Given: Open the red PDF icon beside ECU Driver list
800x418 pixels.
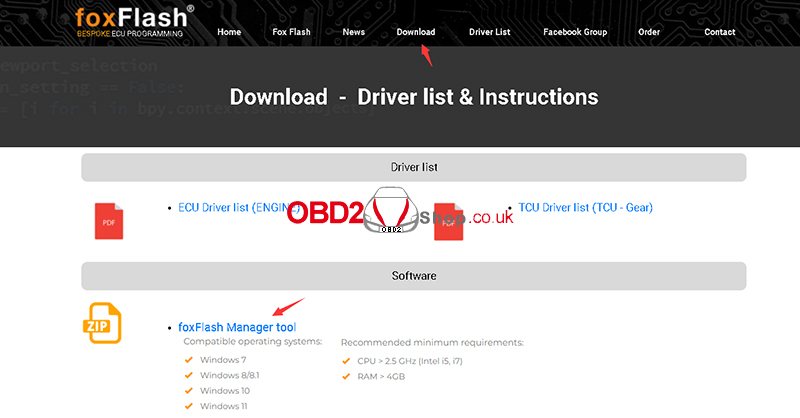Looking at the screenshot, I should [x=109, y=220].
